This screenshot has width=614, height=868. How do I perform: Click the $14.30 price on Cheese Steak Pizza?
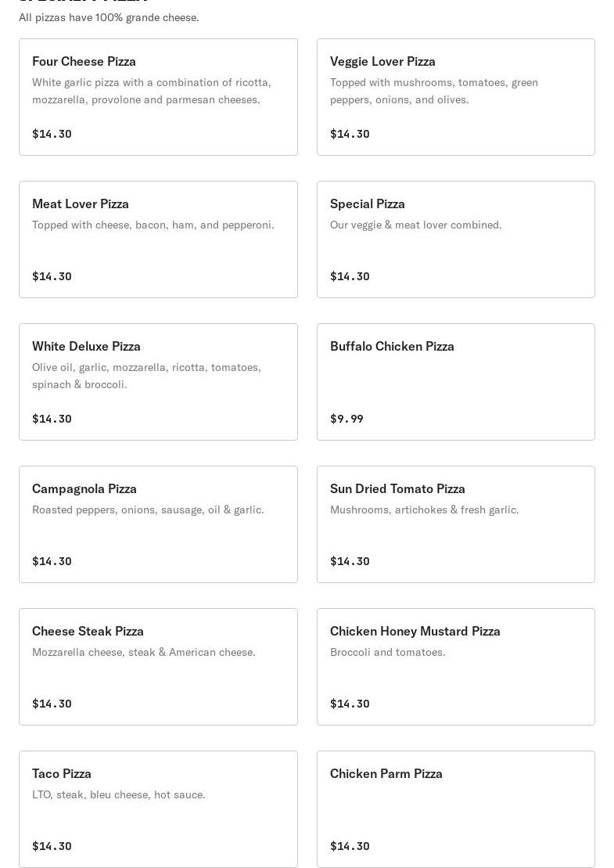(x=52, y=704)
